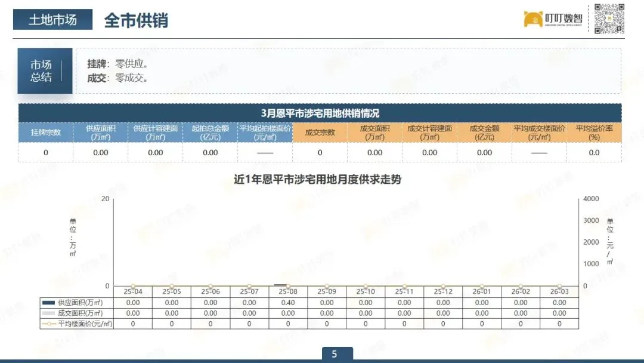The image size is (644, 363).
Task: Click the 市场总结 panel icon block
Action: pos(45,70)
